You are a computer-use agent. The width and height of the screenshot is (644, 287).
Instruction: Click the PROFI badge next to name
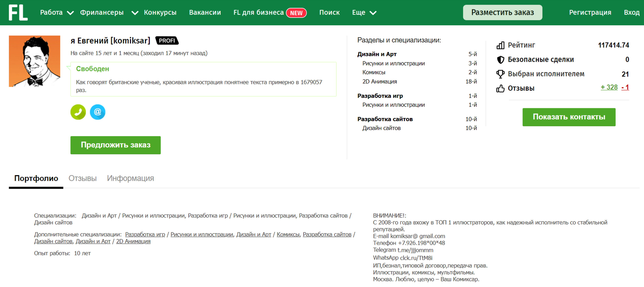click(167, 41)
